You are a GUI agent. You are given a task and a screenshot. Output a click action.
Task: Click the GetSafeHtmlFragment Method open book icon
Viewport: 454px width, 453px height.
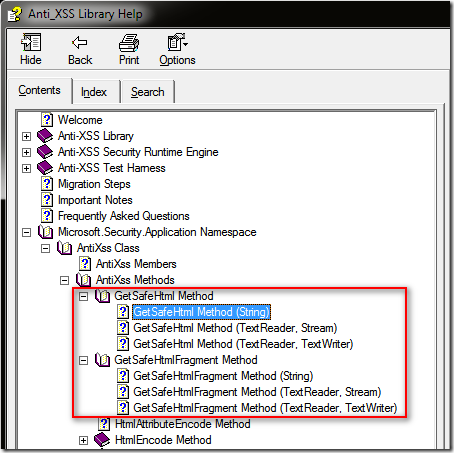102,360
